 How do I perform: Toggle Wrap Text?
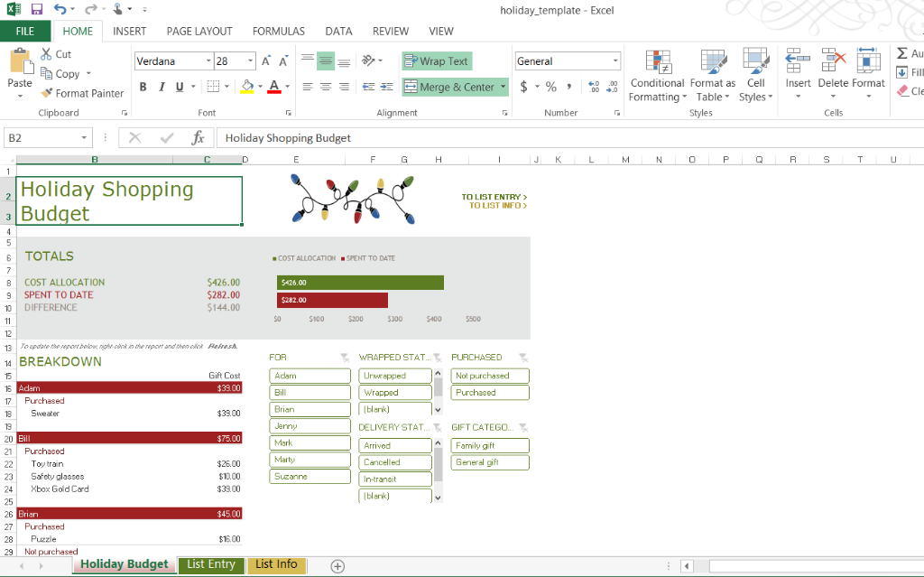tap(437, 60)
